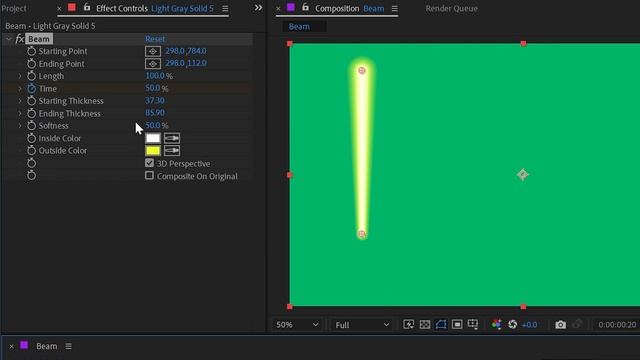This screenshot has height=360, width=640.
Task: Click the Starting Thickness 37.30 value
Action: point(155,100)
